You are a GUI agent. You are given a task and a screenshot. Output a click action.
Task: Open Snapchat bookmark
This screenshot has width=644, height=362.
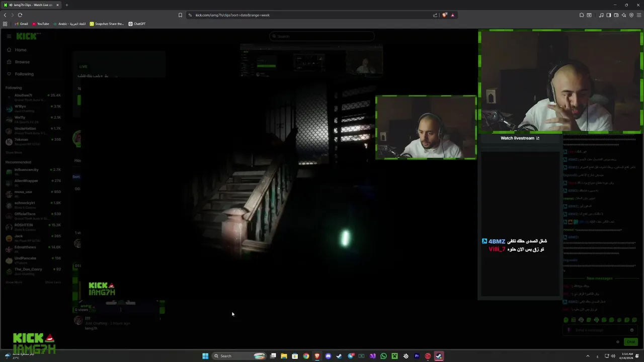tap(107, 24)
